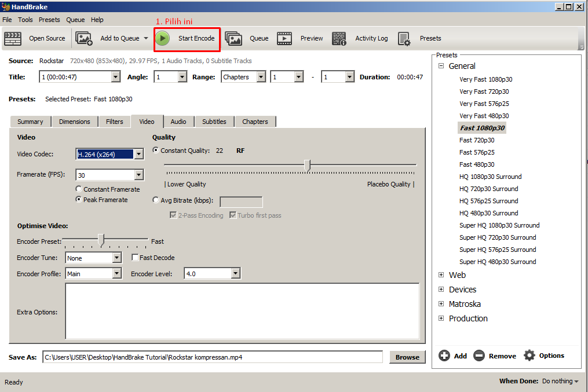Select the Super HQ 480p30 Surround preset
The height and width of the screenshot is (392, 588).
498,262
